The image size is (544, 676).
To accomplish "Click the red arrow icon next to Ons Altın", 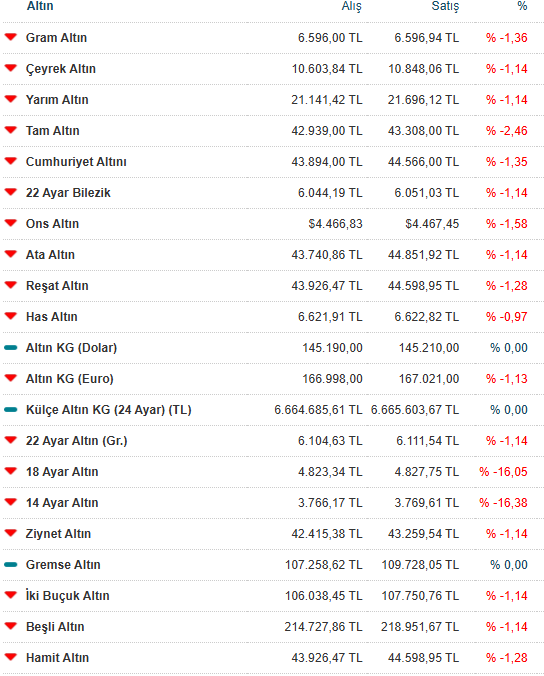I will (x=10, y=223).
